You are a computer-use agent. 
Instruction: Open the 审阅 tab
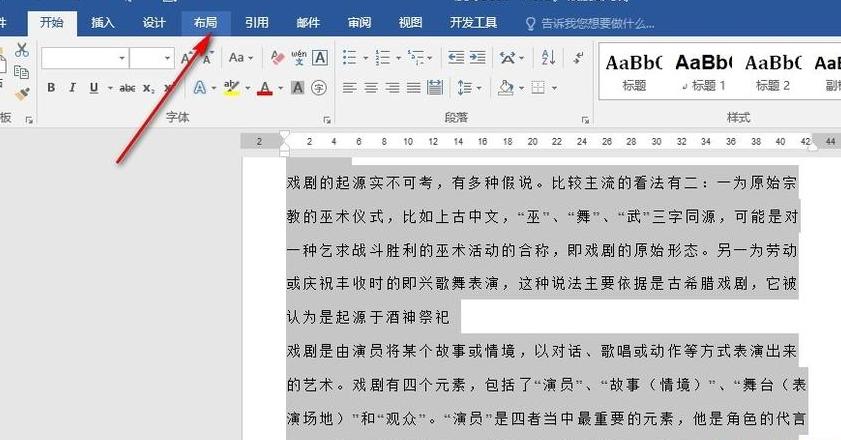[x=359, y=23]
